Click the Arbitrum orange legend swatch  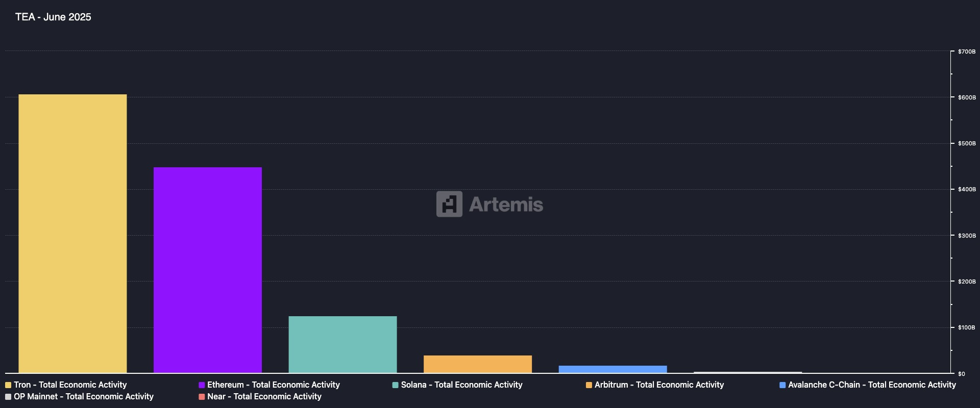tap(589, 385)
